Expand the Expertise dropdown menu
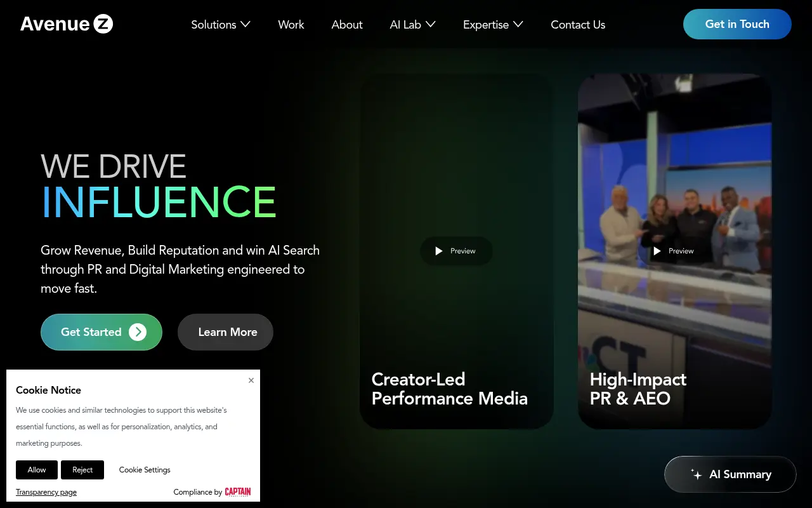The width and height of the screenshot is (812, 508). [493, 25]
